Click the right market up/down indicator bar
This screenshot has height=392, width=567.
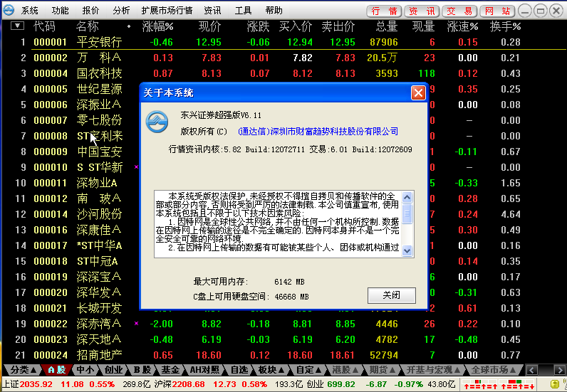point(516,384)
